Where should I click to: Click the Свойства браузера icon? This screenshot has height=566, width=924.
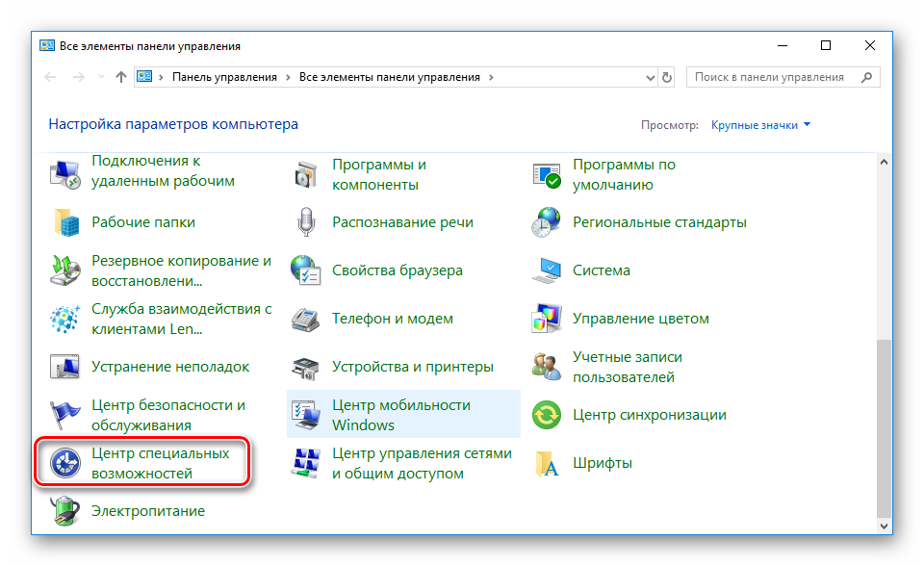click(306, 270)
